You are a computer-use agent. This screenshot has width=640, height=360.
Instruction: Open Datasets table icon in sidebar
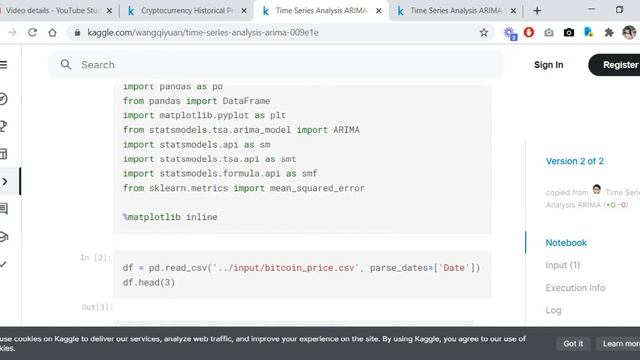pyautogui.click(x=3, y=154)
